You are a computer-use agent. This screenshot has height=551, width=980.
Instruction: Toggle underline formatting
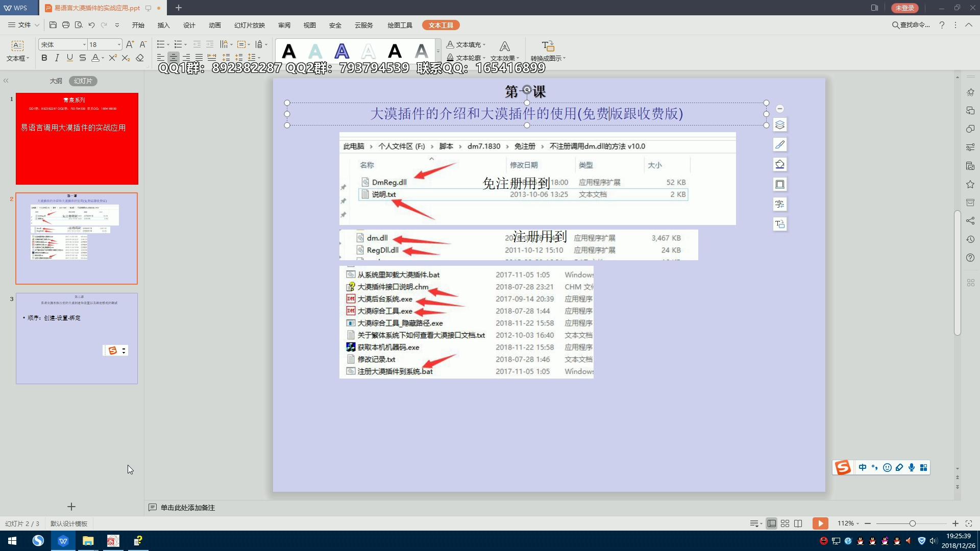click(x=69, y=58)
